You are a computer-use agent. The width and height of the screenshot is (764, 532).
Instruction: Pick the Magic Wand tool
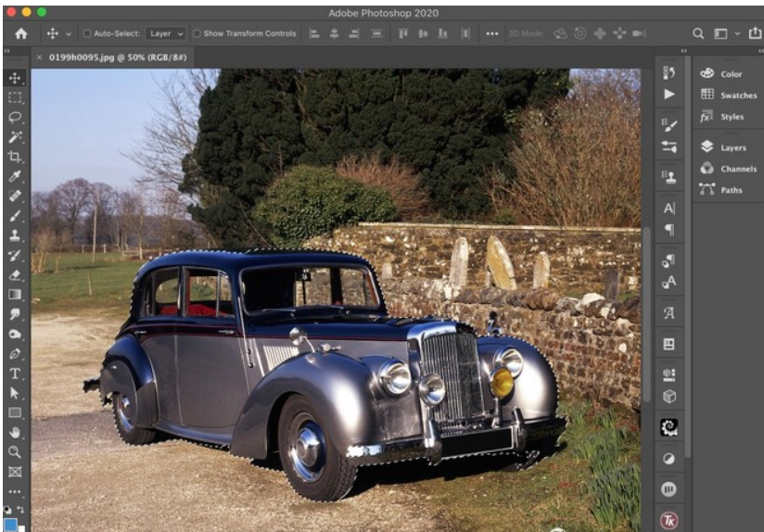pos(15,137)
